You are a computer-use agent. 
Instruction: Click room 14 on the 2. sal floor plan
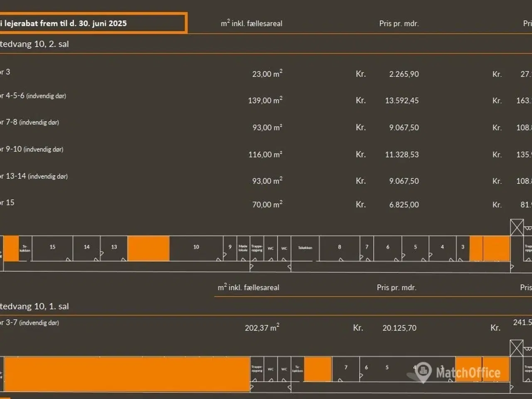pos(86,248)
